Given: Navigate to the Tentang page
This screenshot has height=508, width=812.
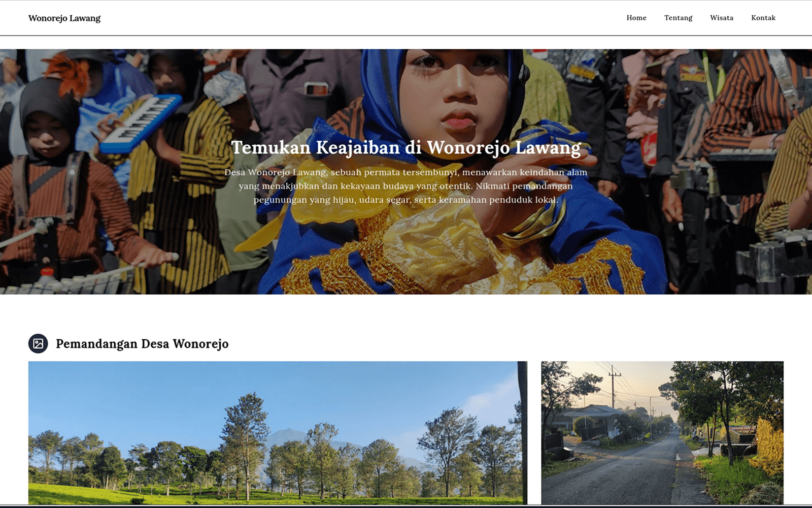Looking at the screenshot, I should (678, 18).
